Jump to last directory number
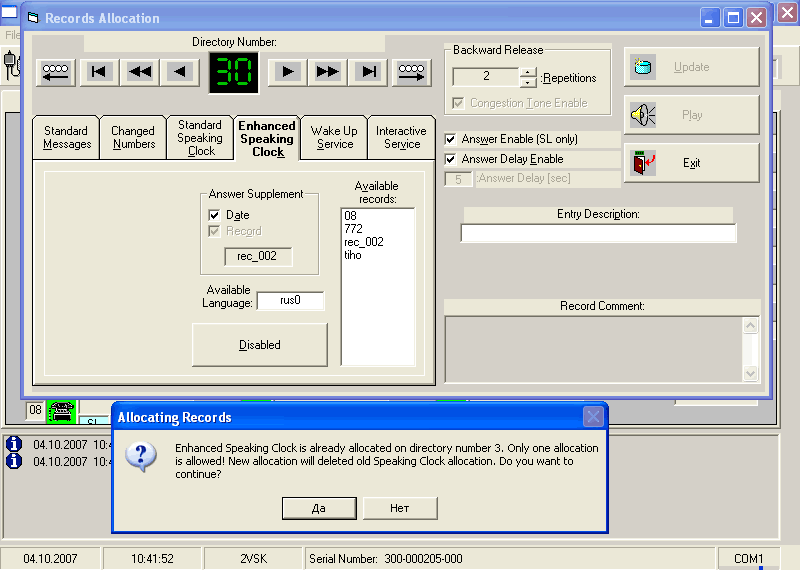800x570 pixels. click(x=369, y=71)
